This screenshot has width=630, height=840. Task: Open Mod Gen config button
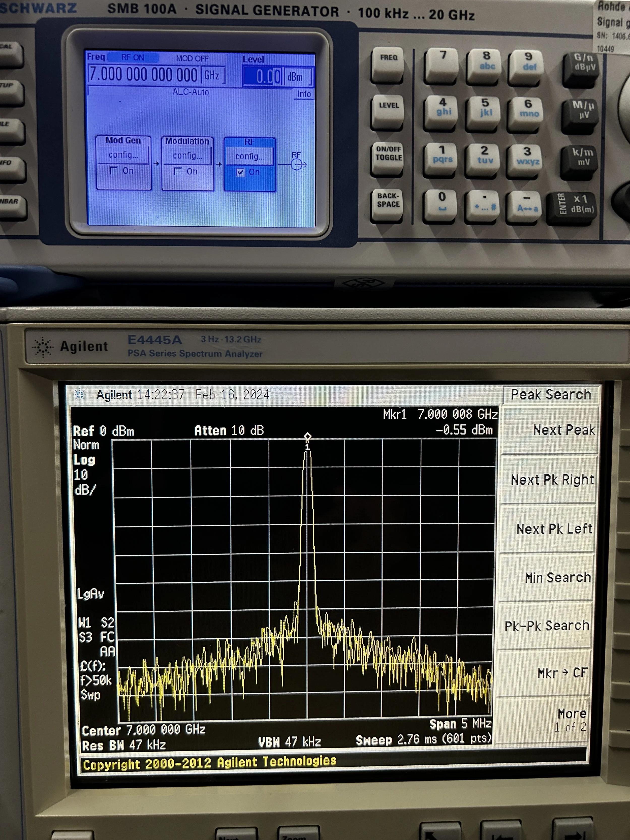tap(123, 155)
